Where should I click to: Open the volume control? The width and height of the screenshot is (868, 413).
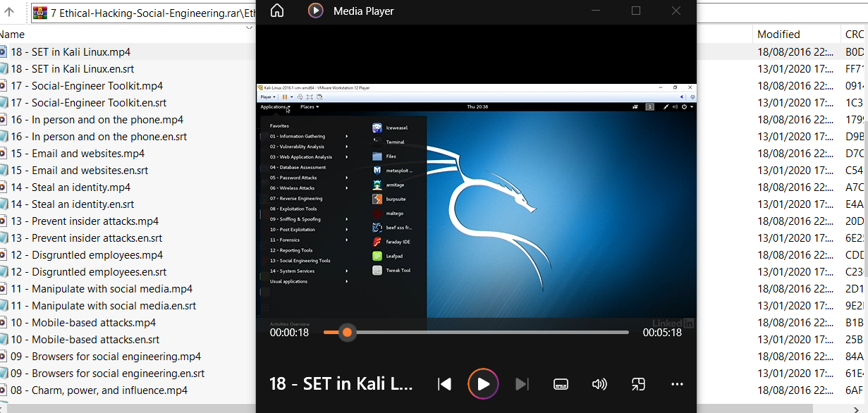(599, 384)
